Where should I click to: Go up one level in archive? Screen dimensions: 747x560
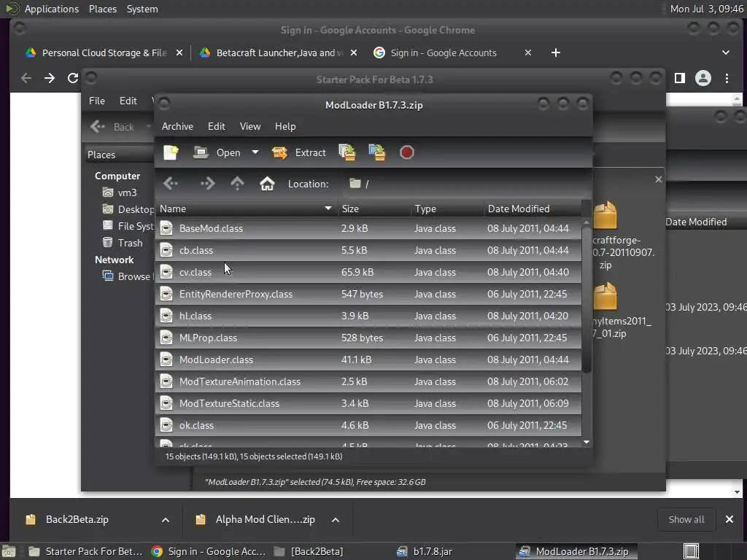[x=237, y=183]
